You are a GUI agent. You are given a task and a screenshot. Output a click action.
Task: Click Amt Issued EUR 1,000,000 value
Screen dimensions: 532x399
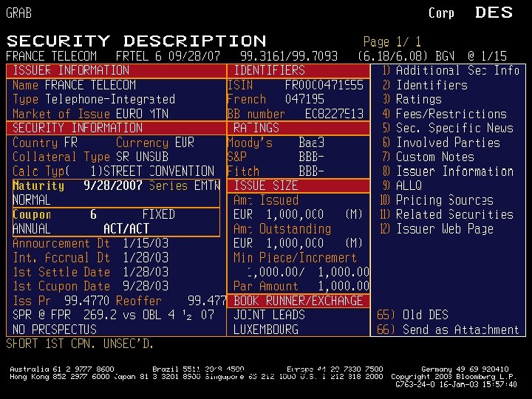click(x=298, y=214)
